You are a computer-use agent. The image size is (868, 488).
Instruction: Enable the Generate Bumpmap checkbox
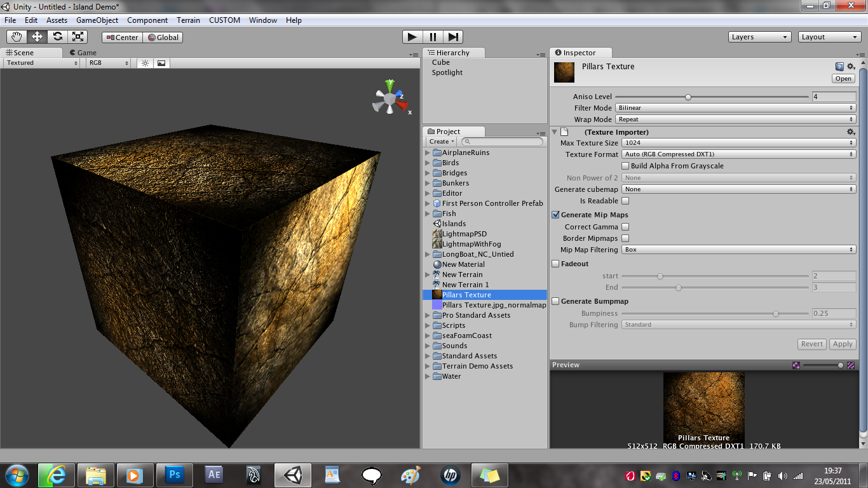coord(556,301)
